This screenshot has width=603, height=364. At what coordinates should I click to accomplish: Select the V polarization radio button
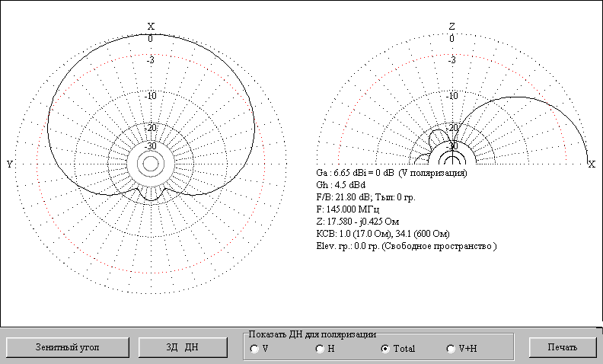pyautogui.click(x=254, y=349)
